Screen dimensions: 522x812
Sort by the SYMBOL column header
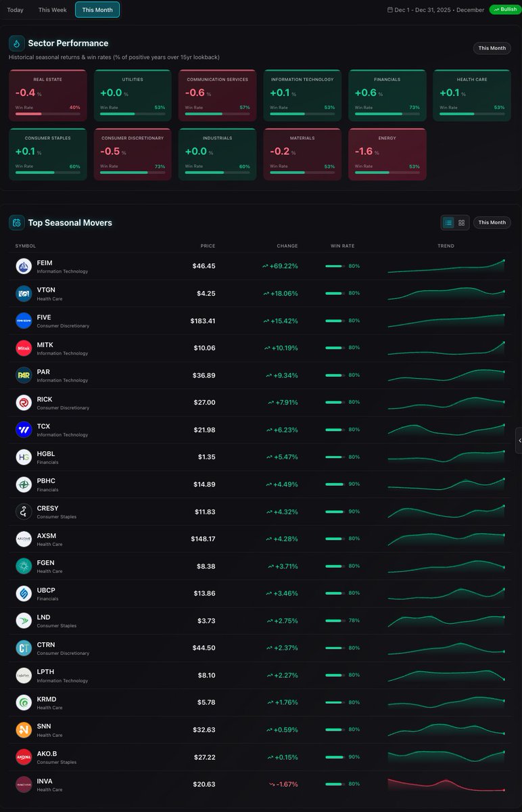tap(26, 246)
